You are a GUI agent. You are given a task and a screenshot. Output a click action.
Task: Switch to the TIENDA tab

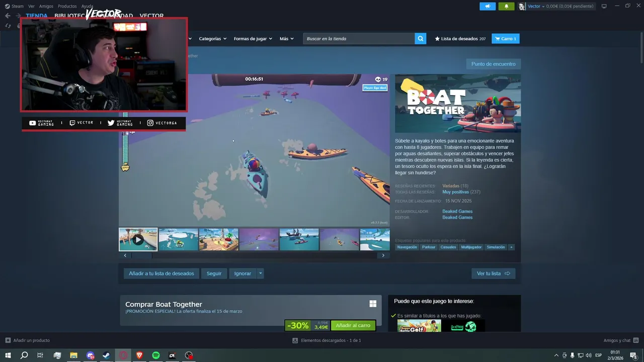click(x=37, y=16)
